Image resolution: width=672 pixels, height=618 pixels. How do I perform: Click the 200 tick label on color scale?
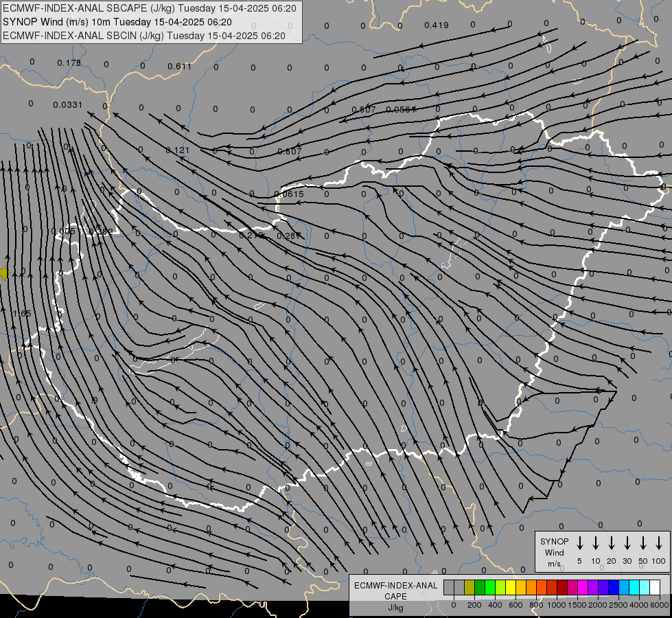[x=474, y=605]
